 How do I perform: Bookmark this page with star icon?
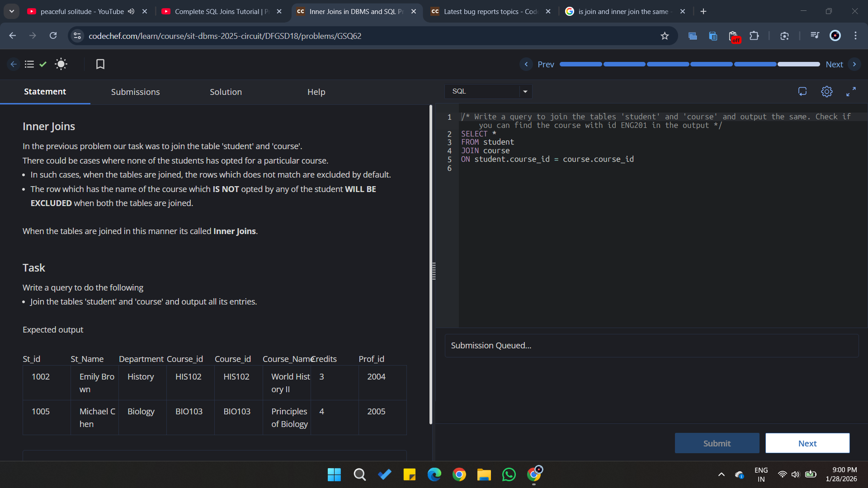pos(665,36)
